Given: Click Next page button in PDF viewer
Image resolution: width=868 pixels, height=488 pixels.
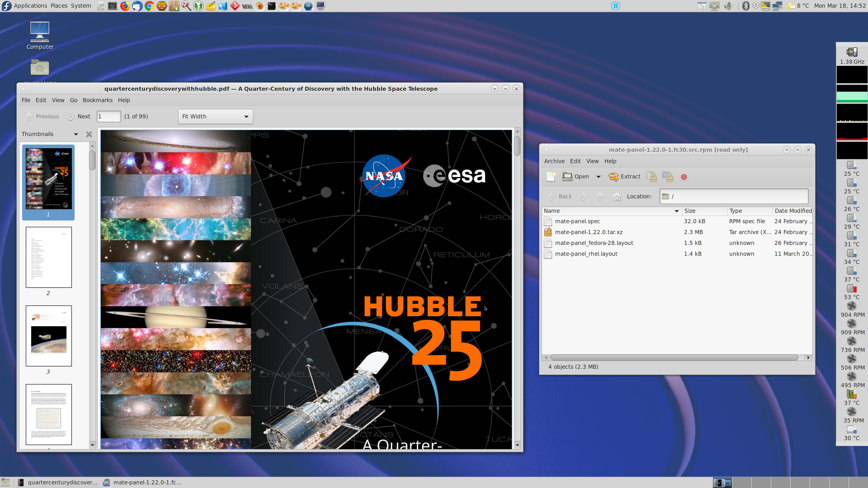Looking at the screenshot, I should [78, 117].
